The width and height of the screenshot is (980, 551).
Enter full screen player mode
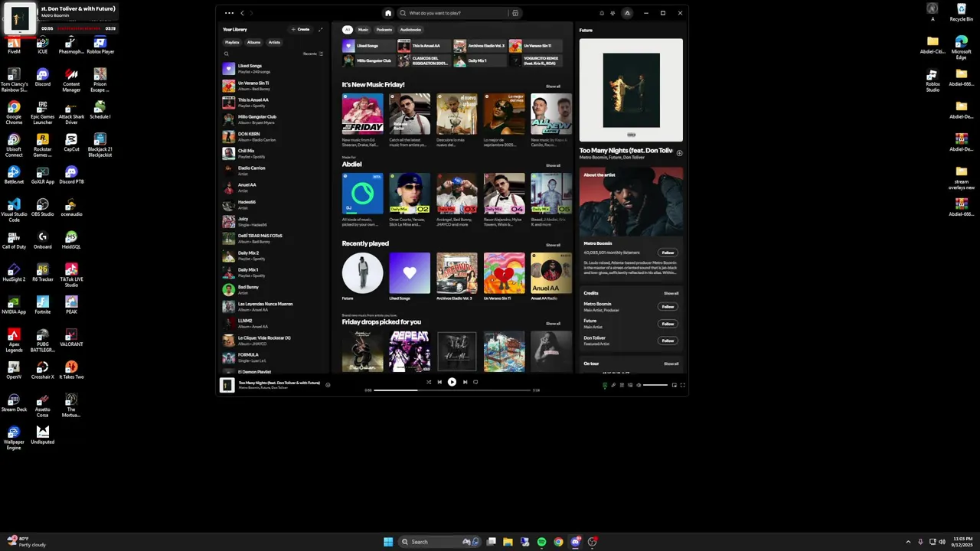coord(683,385)
